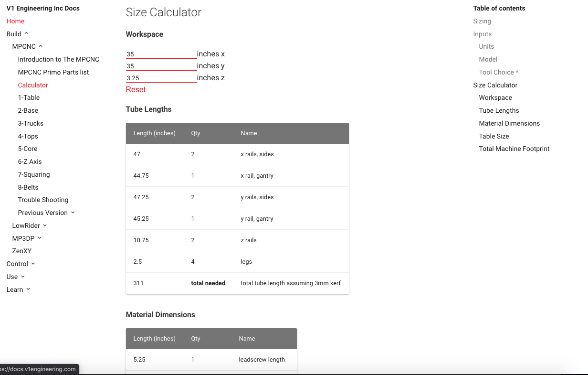This screenshot has width=588, height=375.
Task: Click the 'total needed' cell
Action: (x=208, y=283)
